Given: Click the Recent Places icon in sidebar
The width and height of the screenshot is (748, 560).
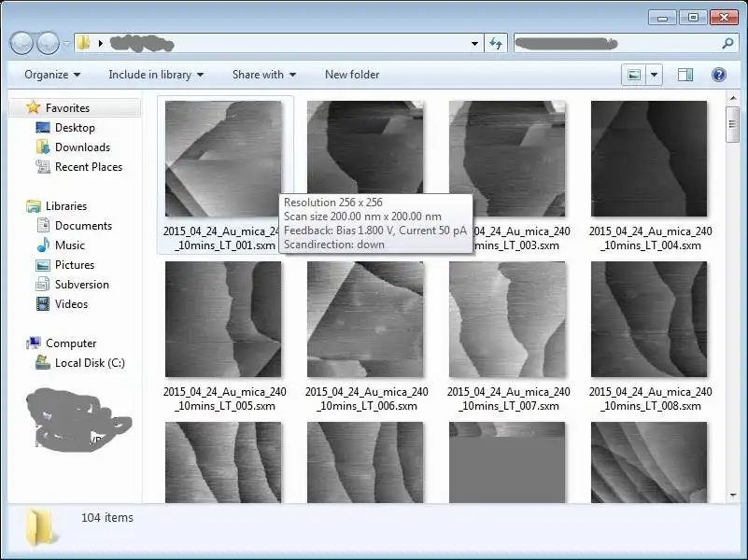Looking at the screenshot, I should tap(43, 166).
